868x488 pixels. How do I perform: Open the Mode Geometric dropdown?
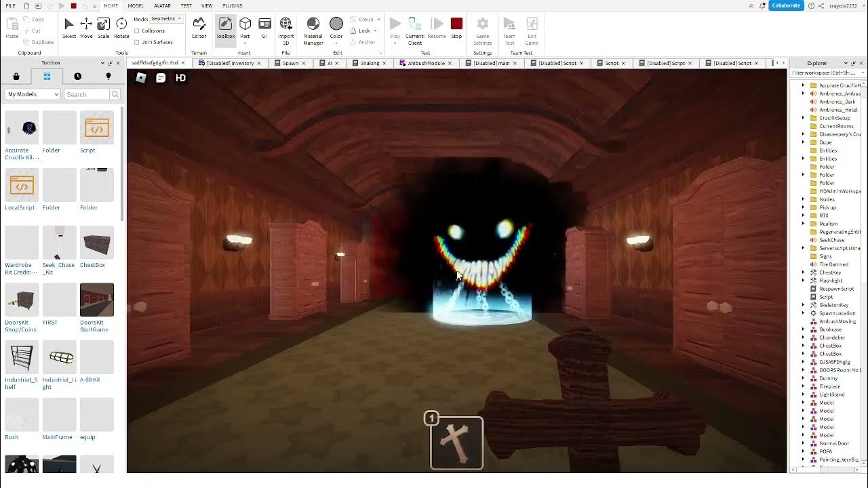pos(167,19)
